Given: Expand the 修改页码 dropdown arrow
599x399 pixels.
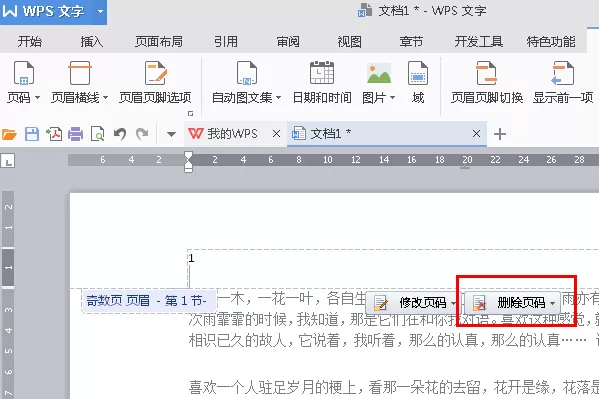Looking at the screenshot, I should coord(453,303).
